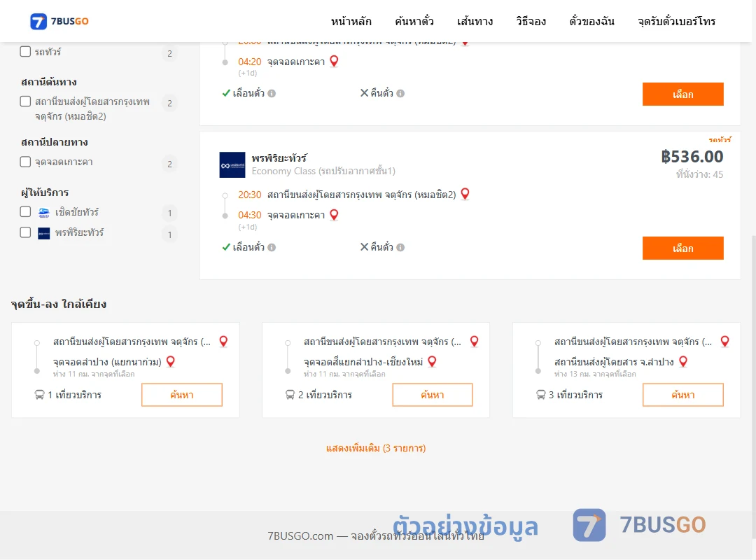Open the วิธีจอง menu item
This screenshot has width=756, height=560.
[x=531, y=21]
